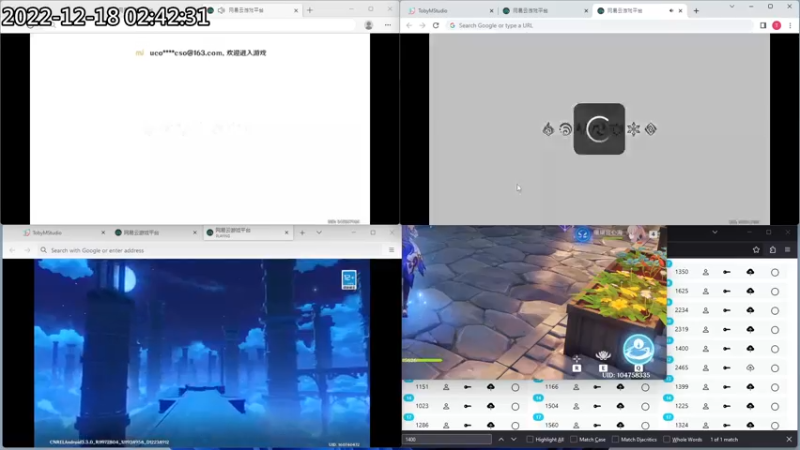The width and height of the screenshot is (800, 450).
Task: Click the Chrome back arrow
Action: (409, 25)
